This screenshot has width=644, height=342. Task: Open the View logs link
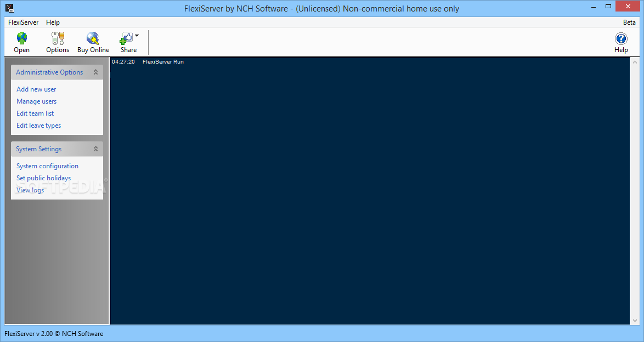click(30, 190)
